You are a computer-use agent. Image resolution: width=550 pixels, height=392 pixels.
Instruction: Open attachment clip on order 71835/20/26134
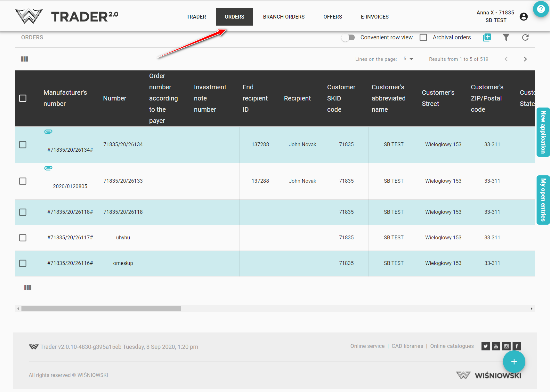coord(48,132)
